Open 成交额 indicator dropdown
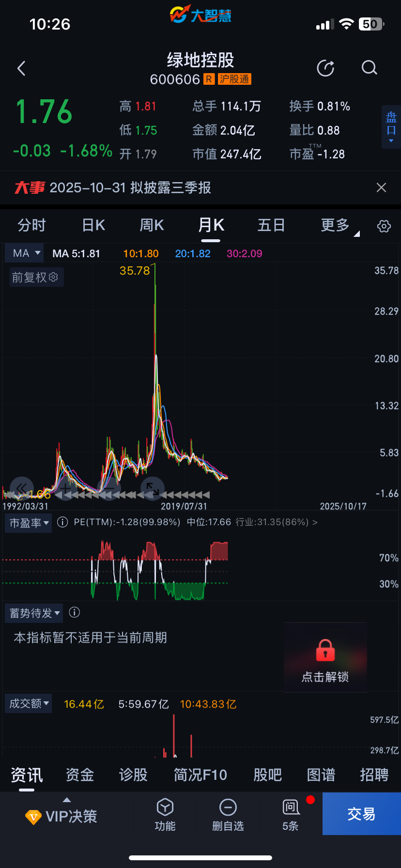Screen dimensions: 401x868 click(x=28, y=703)
